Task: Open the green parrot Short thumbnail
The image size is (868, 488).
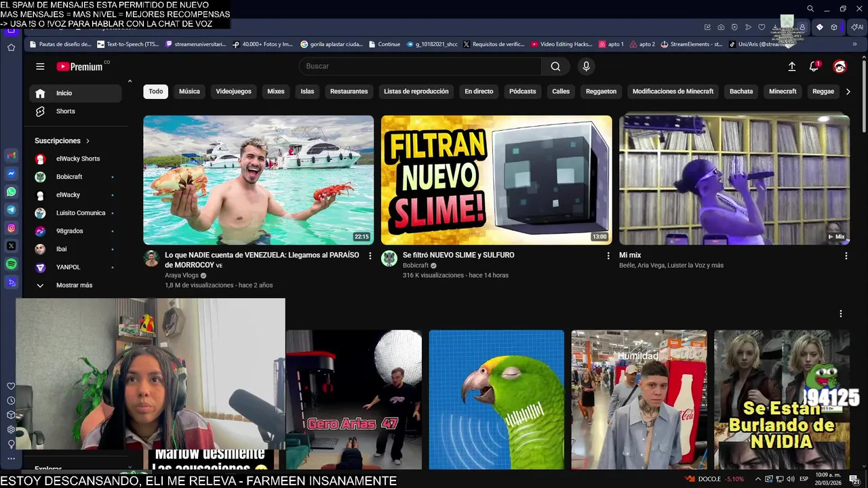Action: (496, 399)
